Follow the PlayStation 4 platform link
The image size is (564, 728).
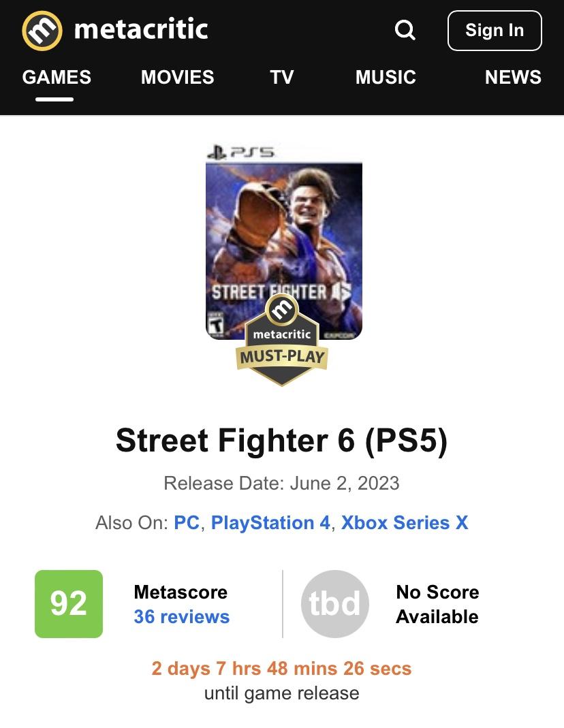[x=270, y=523]
